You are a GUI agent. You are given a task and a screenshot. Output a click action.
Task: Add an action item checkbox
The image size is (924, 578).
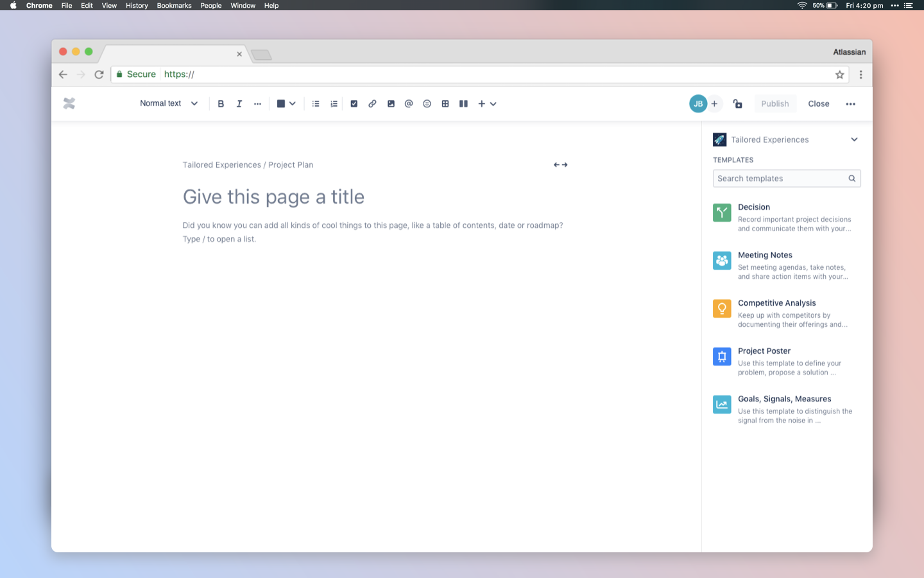pos(354,103)
